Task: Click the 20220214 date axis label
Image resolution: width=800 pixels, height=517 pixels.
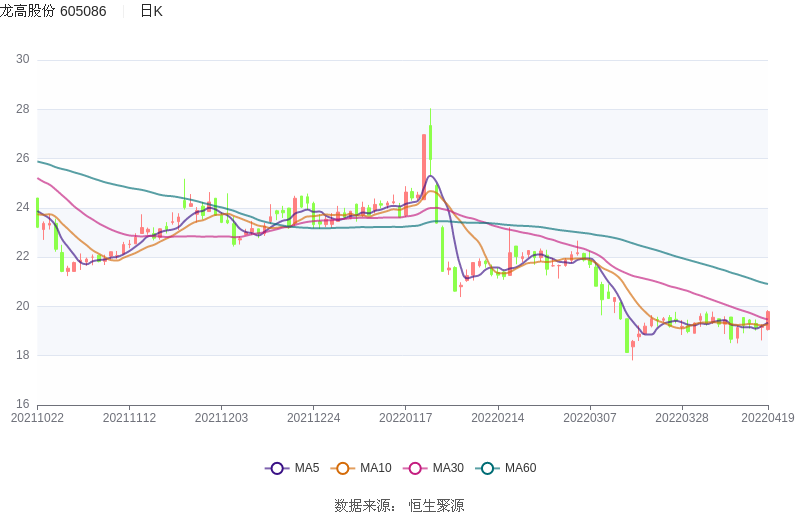Action: pyautogui.click(x=497, y=418)
